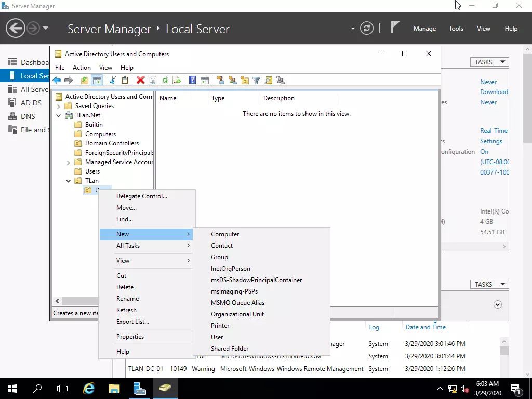Select Domain Controllers tree item
The image size is (532, 399).
[112, 143]
